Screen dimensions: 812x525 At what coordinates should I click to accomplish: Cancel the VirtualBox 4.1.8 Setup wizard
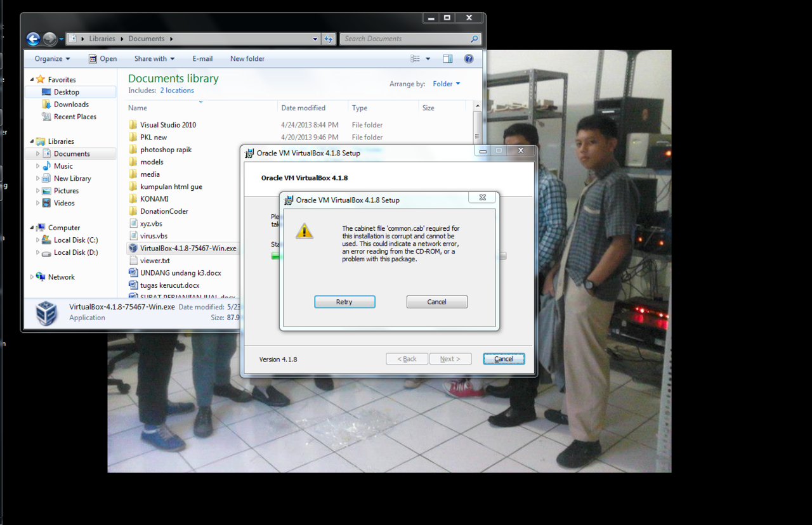504,359
